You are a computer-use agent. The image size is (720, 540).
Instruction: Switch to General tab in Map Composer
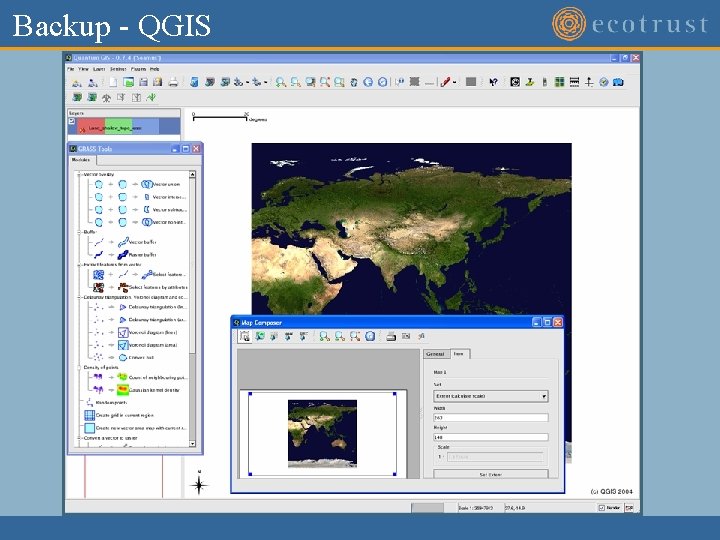pos(435,354)
